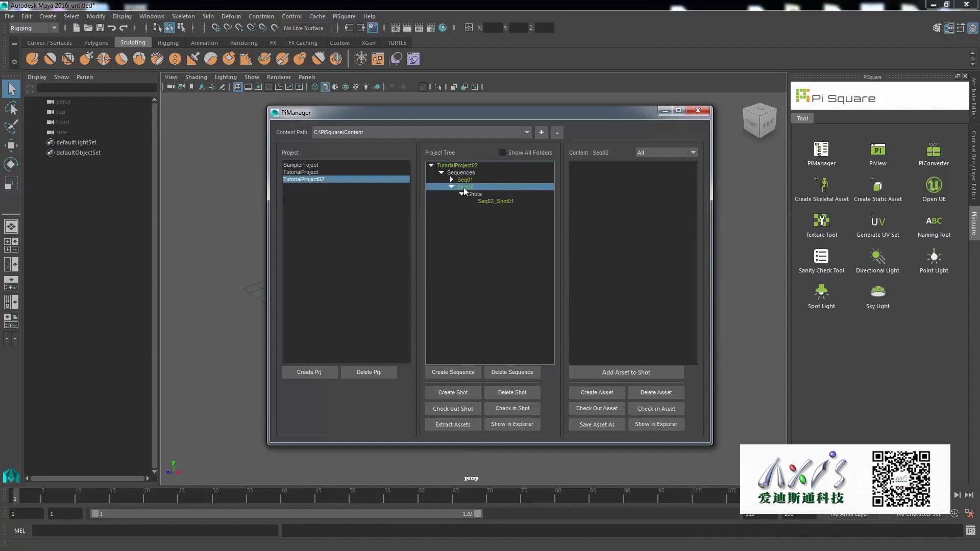Click the Generate UV Set icon
This screenshot has height=551, width=980.
point(877,221)
